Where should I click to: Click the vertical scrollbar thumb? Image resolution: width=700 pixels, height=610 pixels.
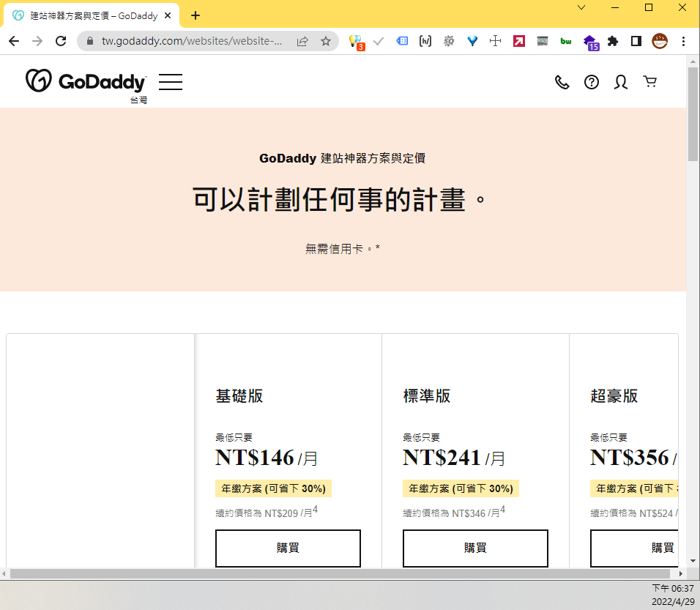(693, 114)
